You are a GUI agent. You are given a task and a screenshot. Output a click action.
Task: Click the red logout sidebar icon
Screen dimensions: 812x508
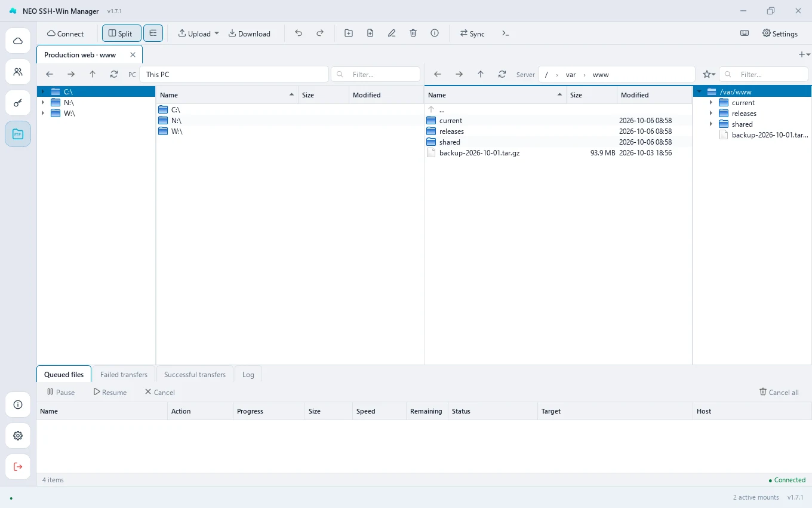pyautogui.click(x=18, y=467)
